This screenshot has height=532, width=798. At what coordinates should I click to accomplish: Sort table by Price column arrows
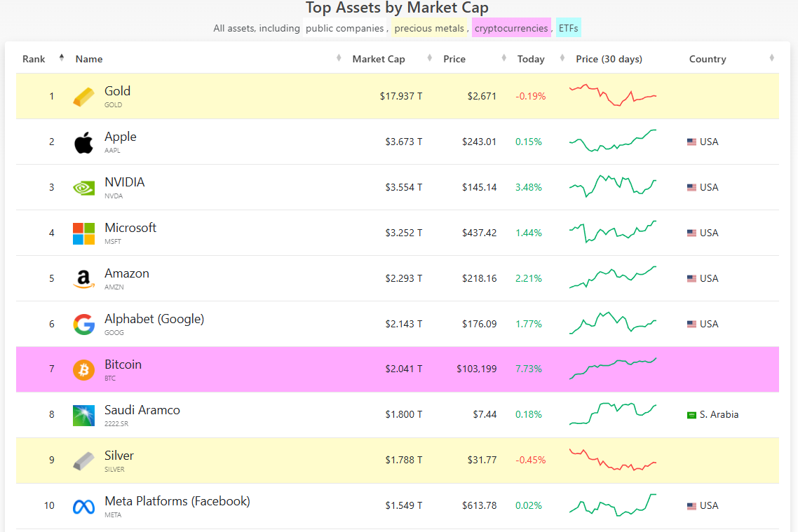click(504, 58)
